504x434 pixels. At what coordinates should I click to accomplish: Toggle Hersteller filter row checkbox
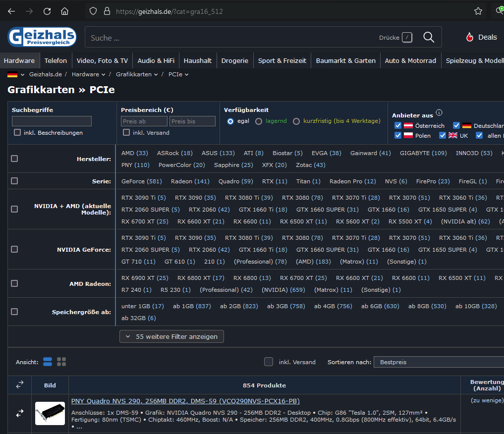point(14,159)
